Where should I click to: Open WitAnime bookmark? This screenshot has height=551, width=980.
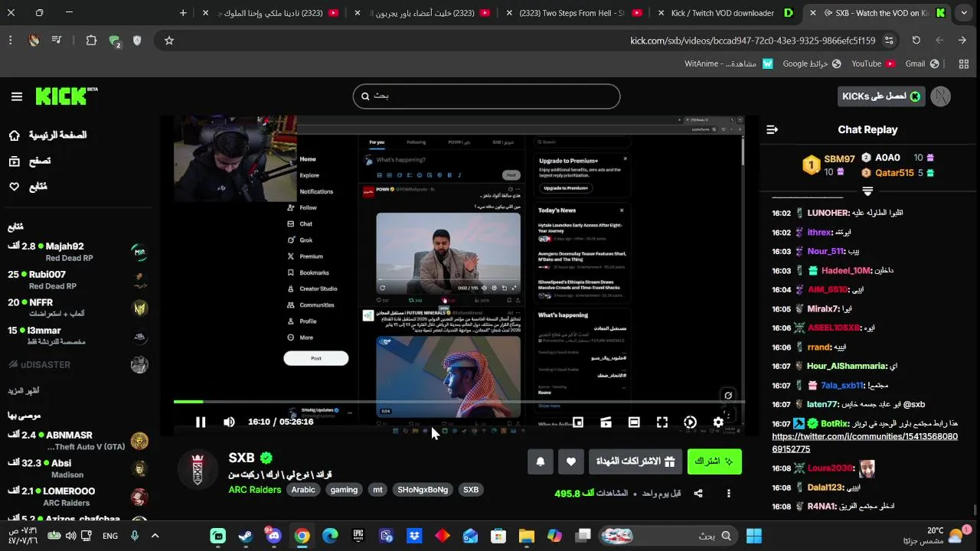[729, 64]
